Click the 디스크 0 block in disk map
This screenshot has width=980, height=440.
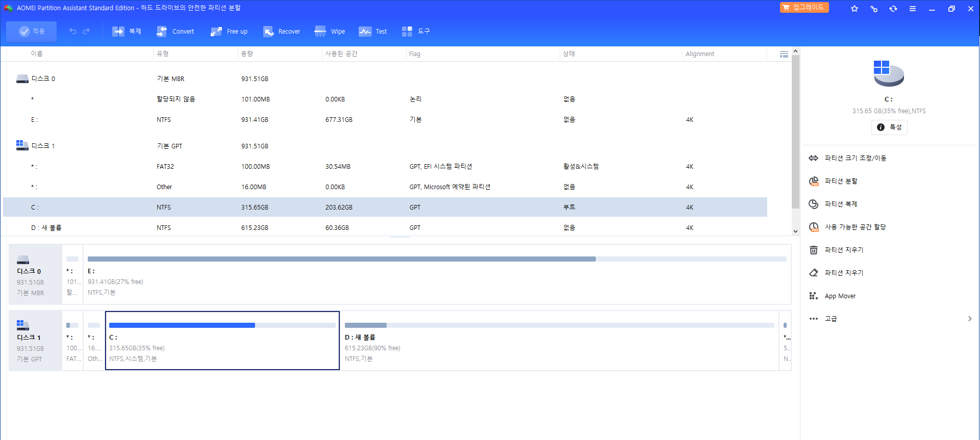pos(35,274)
